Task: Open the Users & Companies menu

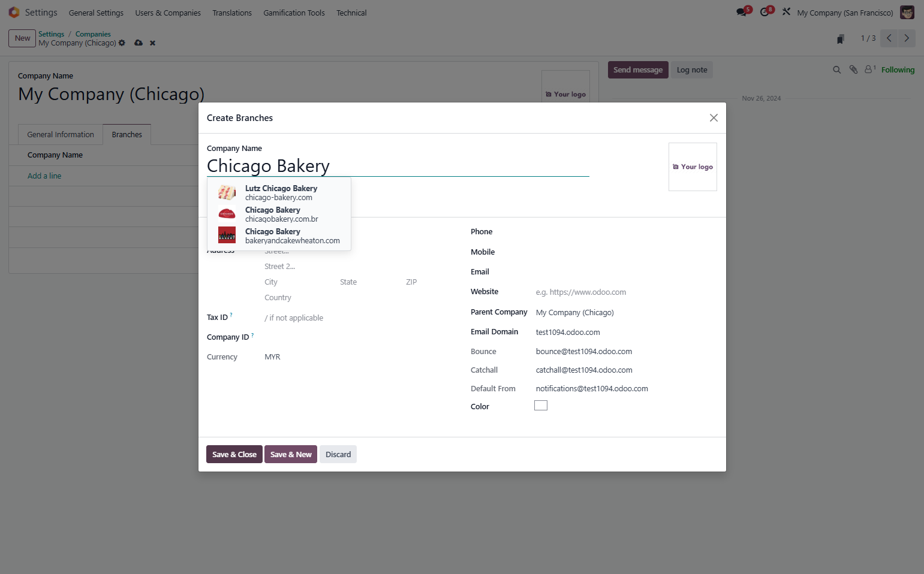Action: (168, 13)
